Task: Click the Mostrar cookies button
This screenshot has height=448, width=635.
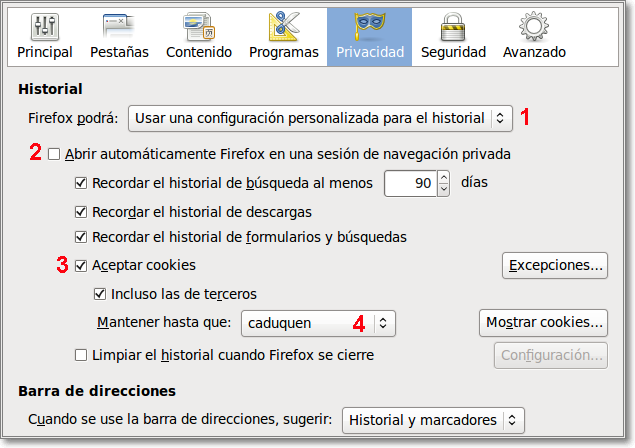Action: pyautogui.click(x=543, y=323)
